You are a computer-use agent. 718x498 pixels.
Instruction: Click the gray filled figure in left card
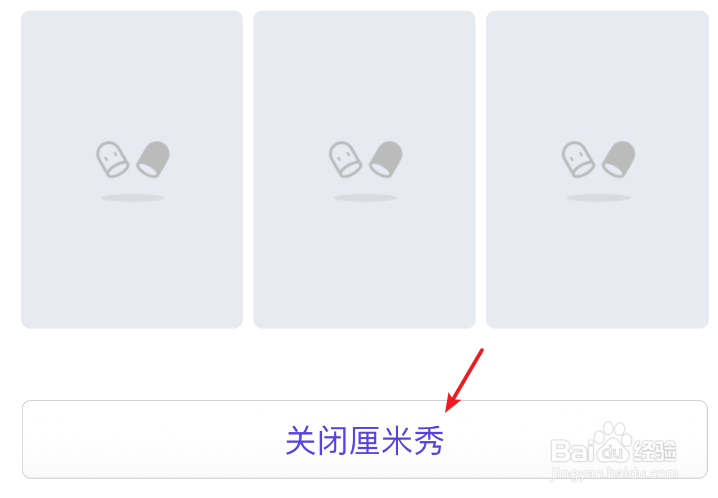pyautogui.click(x=153, y=159)
